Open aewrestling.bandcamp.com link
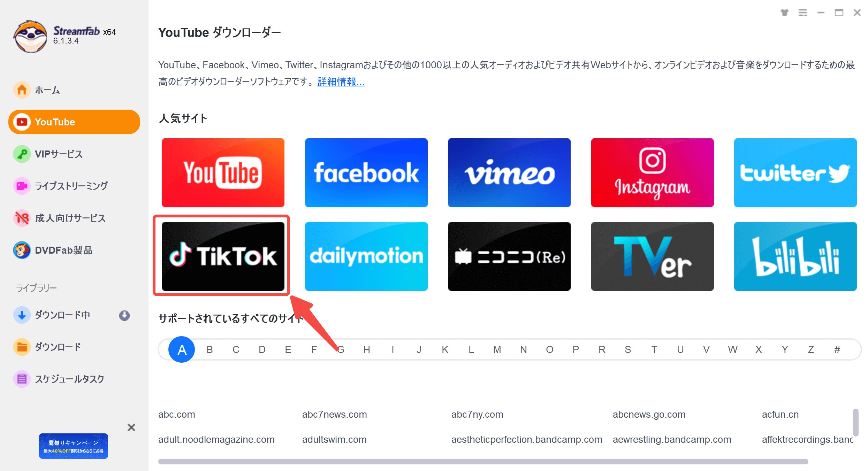This screenshot has height=471, width=868. click(x=672, y=440)
